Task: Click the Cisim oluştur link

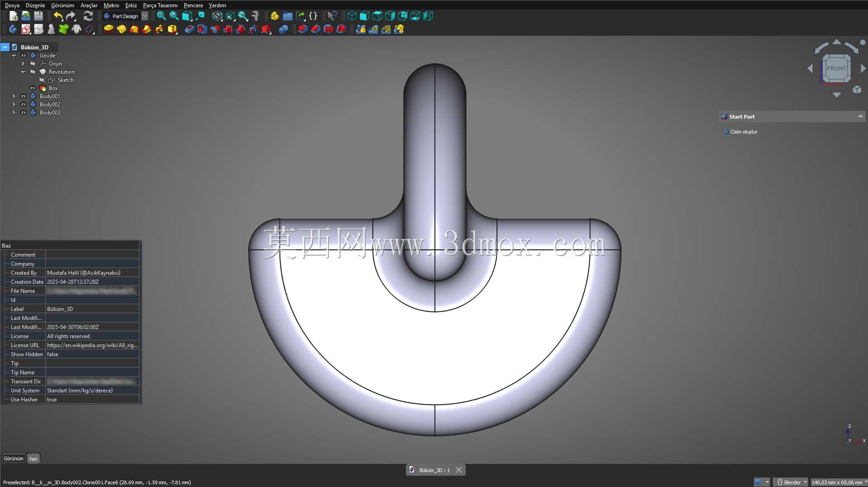Action: (x=743, y=132)
